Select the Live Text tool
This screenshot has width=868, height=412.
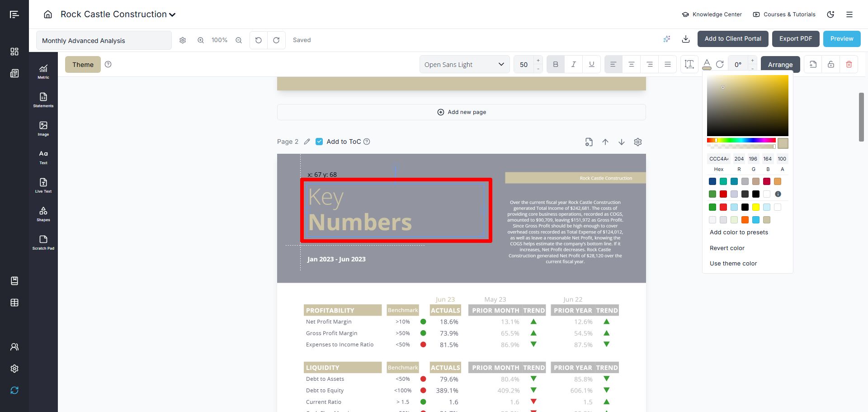pyautogui.click(x=43, y=185)
